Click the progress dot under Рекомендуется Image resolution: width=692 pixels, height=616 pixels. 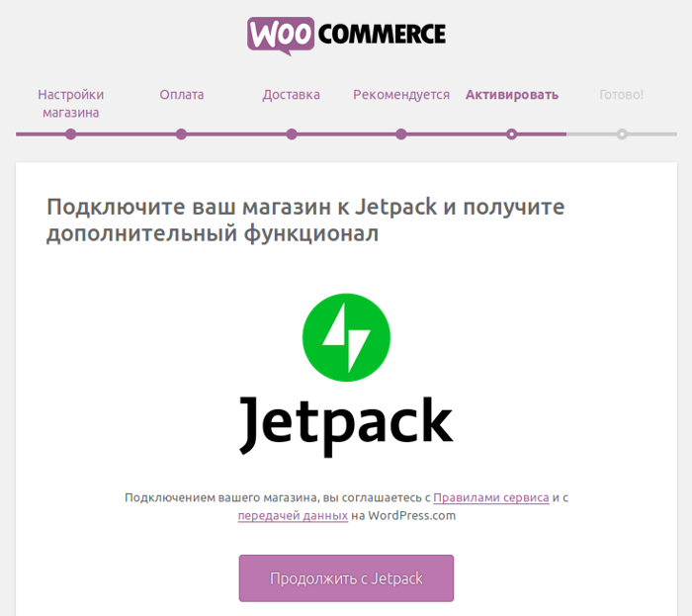(401, 134)
